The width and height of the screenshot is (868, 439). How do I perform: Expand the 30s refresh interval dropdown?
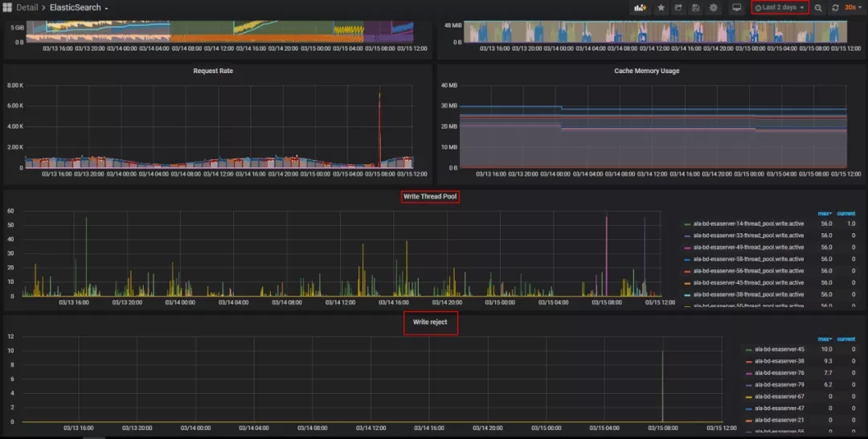pos(850,7)
